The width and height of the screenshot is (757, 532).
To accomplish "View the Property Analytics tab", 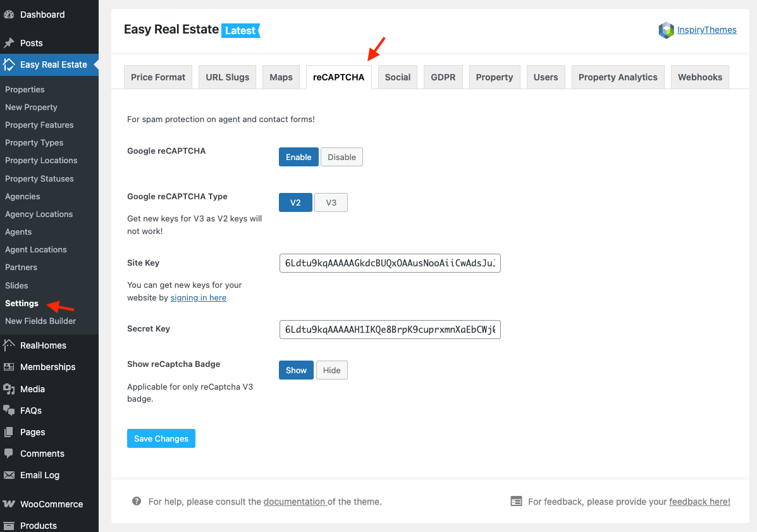I will [618, 77].
